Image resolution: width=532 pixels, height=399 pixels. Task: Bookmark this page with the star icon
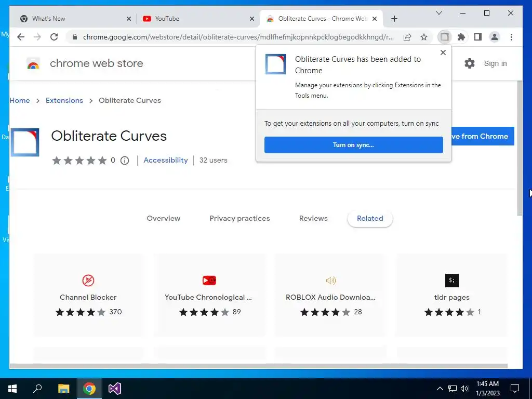click(x=424, y=37)
